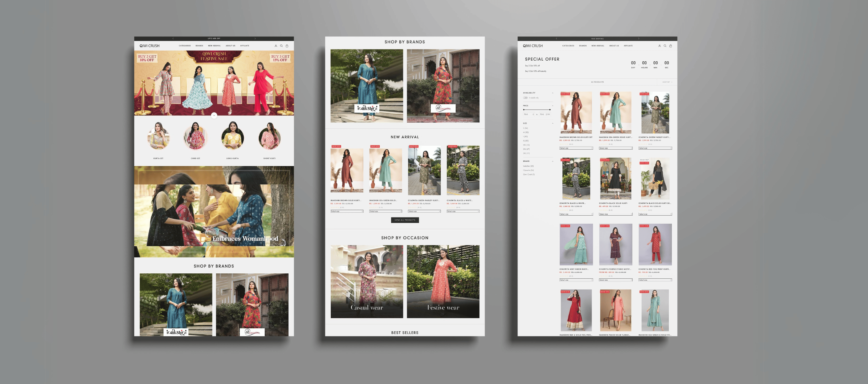Open Categories on the Special Offer page
Screen dimensions: 868x384
tap(568, 46)
